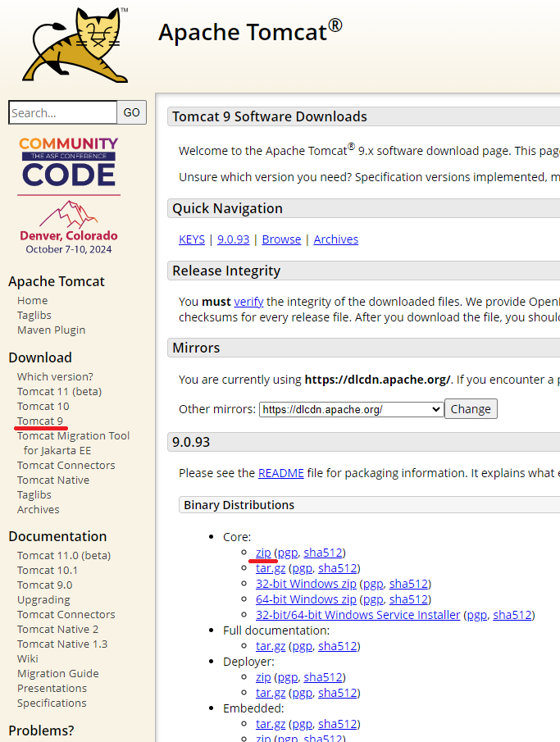
Task: Open the Community Code Denver conference banner
Action: (x=69, y=195)
